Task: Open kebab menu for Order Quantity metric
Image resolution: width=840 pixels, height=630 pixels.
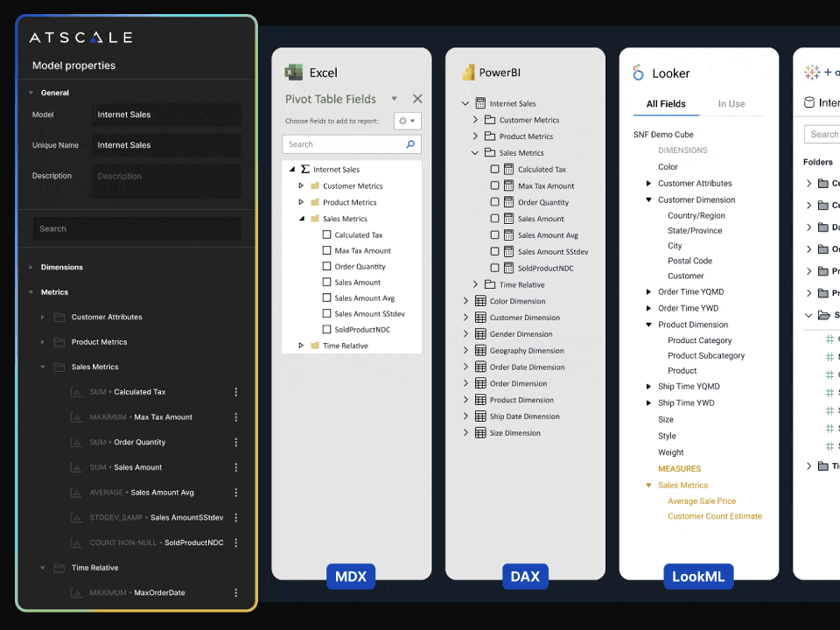Action: [x=235, y=443]
